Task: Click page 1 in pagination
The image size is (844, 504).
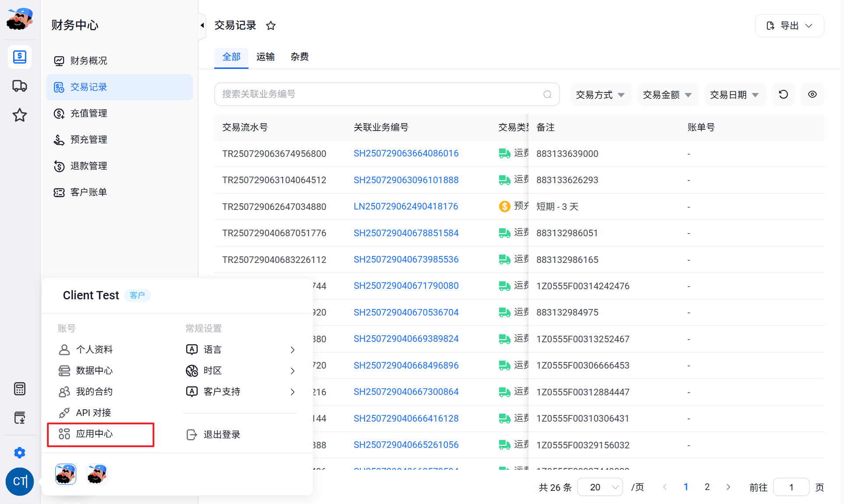Action: click(x=686, y=487)
